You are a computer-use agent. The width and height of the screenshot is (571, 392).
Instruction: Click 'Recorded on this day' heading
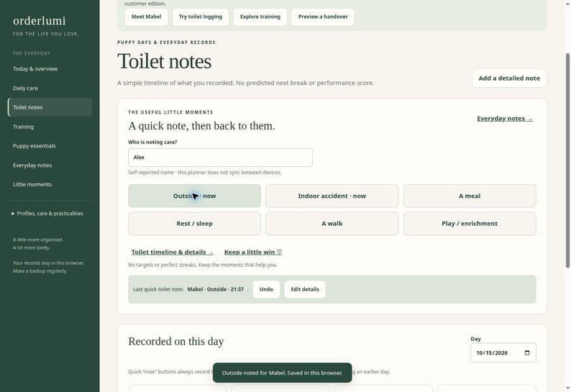pos(176,342)
